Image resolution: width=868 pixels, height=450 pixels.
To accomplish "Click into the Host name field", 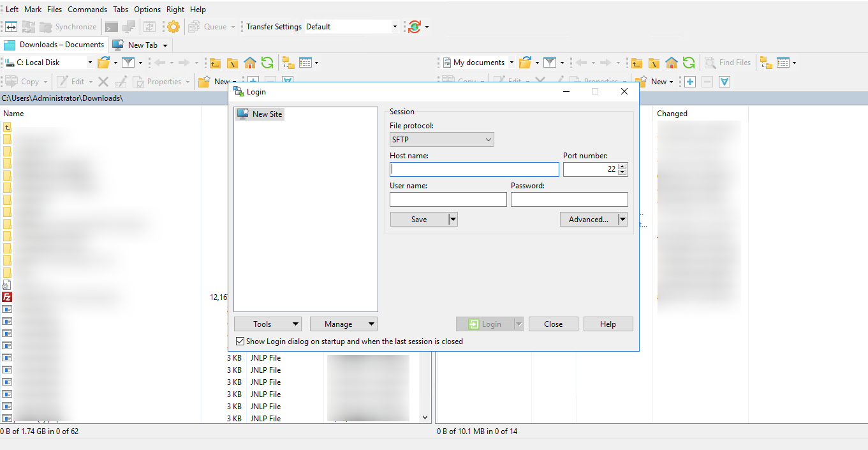I will tap(474, 169).
